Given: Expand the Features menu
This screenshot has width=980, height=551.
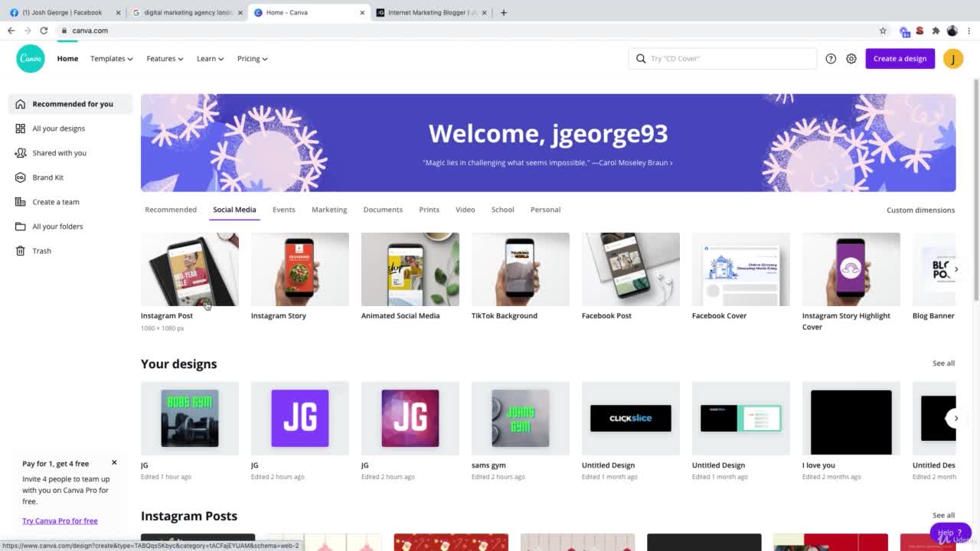Looking at the screenshot, I should tap(165, 58).
